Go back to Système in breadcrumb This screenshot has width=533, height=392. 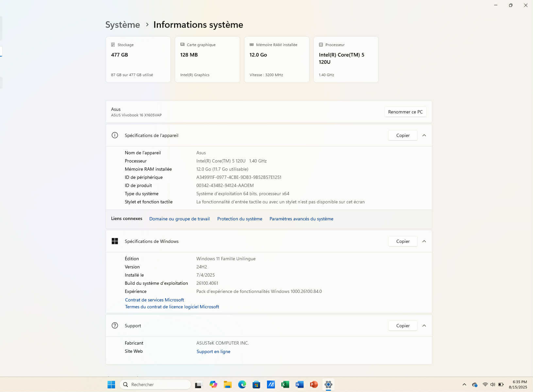[123, 25]
